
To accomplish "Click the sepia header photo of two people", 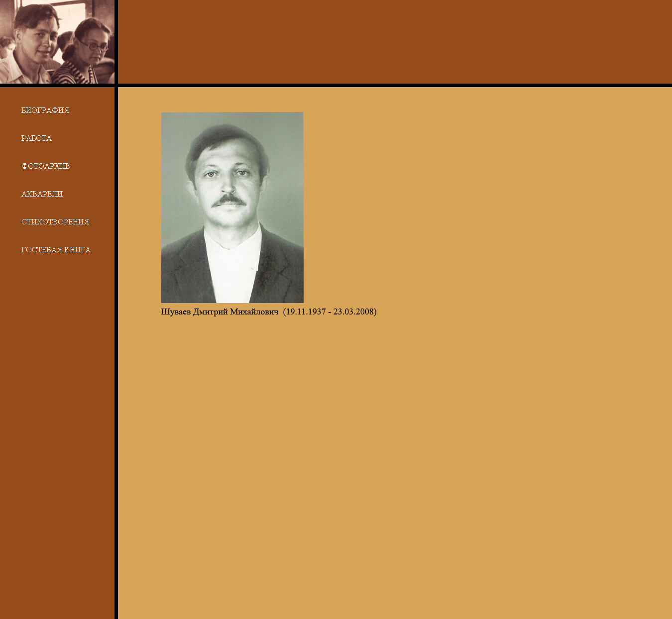I will [x=57, y=42].
